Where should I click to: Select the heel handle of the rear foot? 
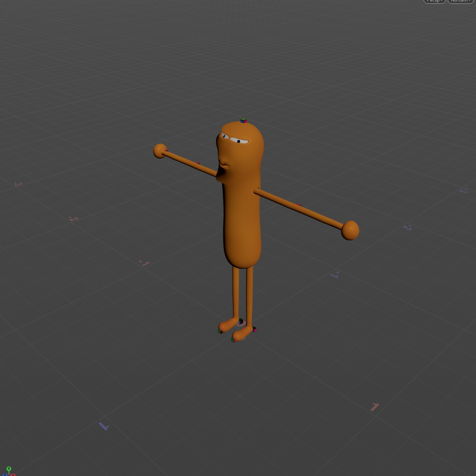pos(241,321)
